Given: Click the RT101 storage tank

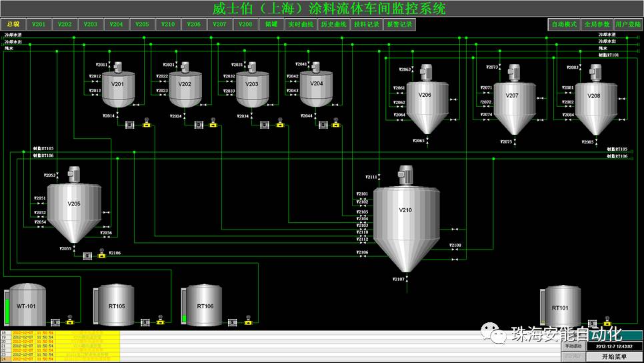Looking at the screenshot, I should coord(560,308).
